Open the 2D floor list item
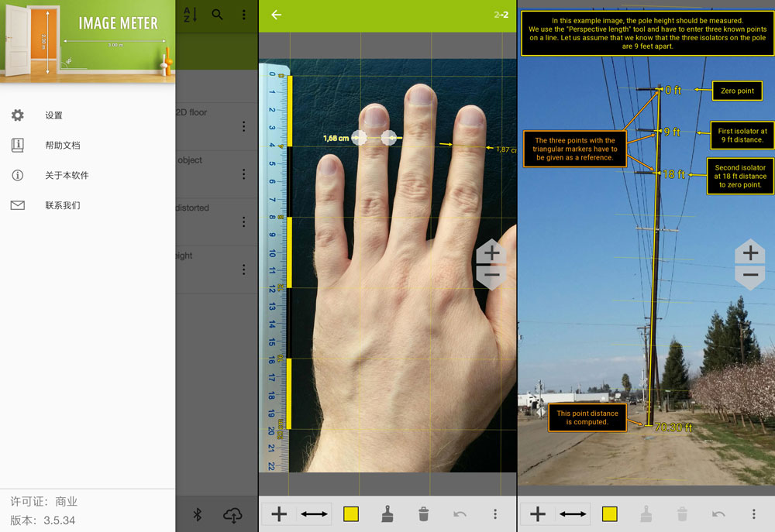775x532 pixels. pos(217,126)
